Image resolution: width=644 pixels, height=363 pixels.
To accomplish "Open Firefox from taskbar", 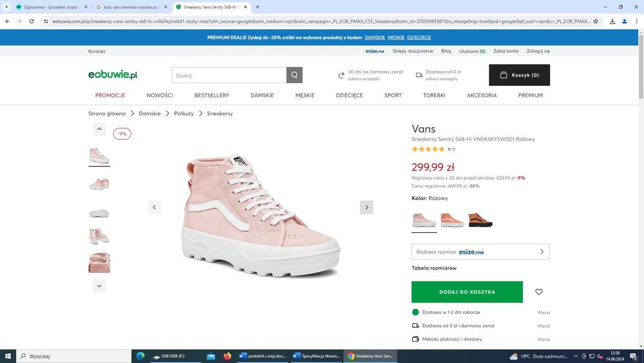I will (227, 356).
